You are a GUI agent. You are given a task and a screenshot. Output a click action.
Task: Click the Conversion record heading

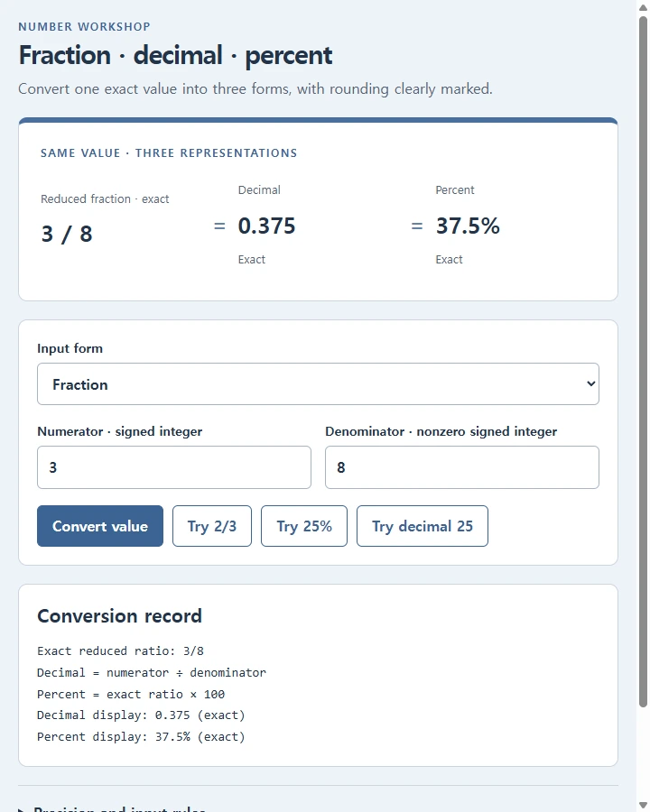tap(119, 616)
